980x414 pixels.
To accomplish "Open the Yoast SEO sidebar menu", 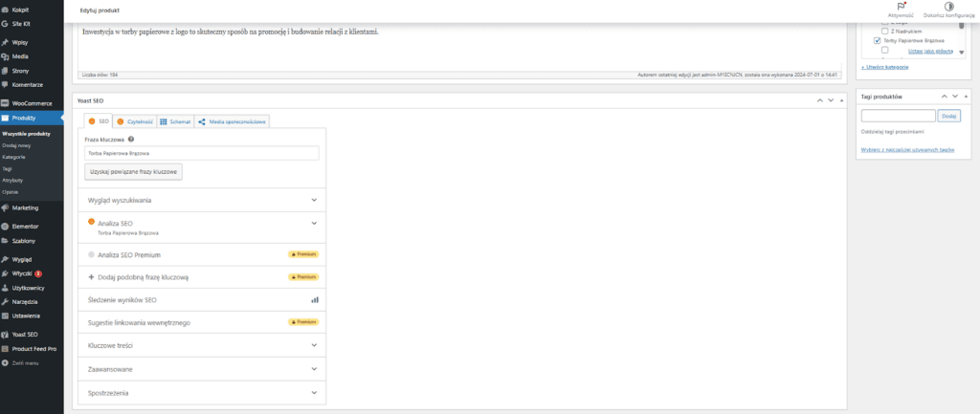I will click(25, 335).
